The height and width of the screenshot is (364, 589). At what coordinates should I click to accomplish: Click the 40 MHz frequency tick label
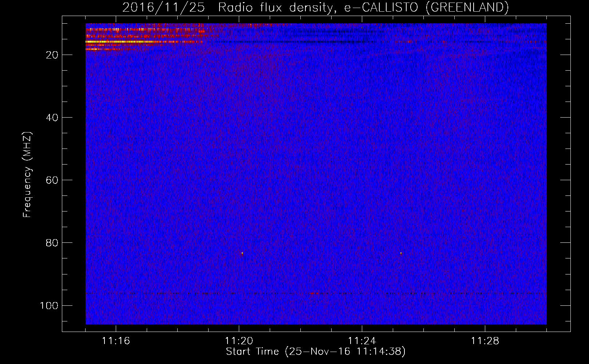pos(52,118)
